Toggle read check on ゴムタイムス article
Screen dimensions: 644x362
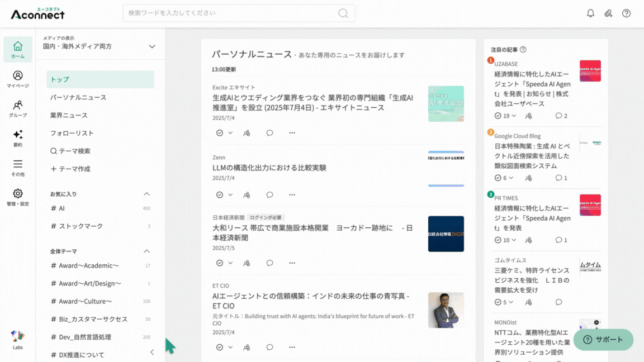(498, 302)
